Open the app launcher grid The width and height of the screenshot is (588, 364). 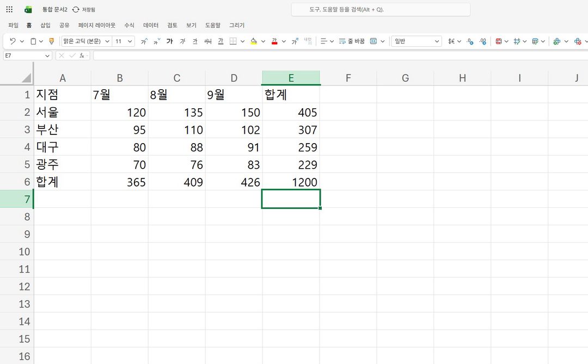coord(9,9)
